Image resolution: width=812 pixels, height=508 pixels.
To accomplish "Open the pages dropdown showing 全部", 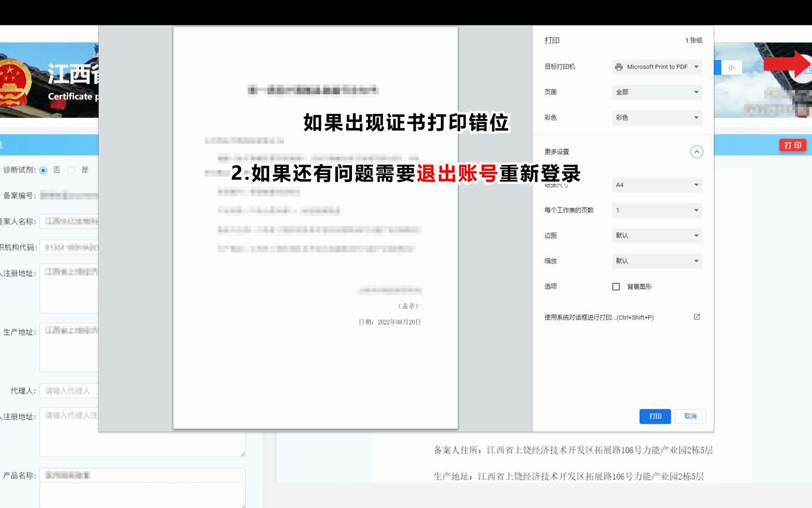I will coord(657,92).
